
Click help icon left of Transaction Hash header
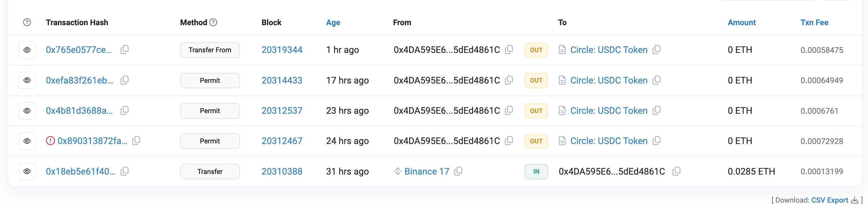coord(27,22)
